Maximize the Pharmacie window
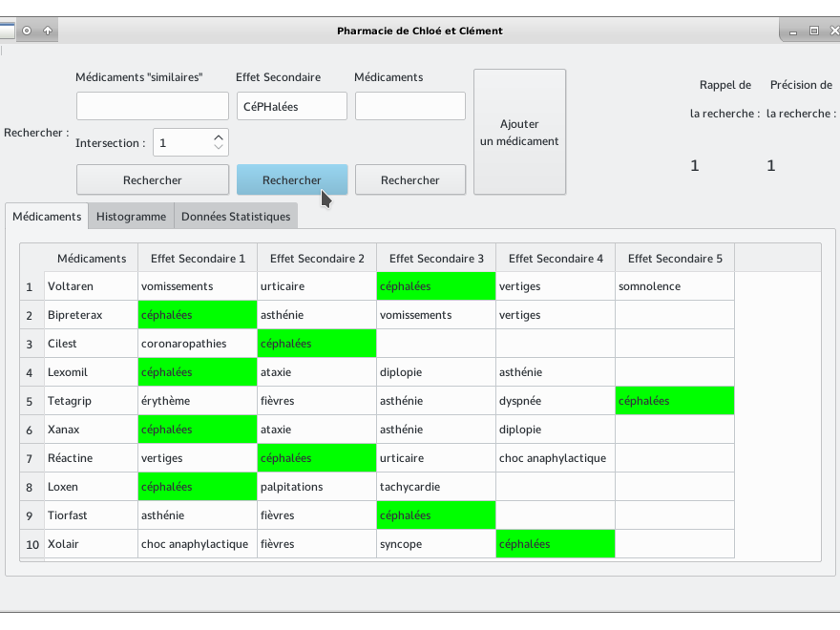840x630 pixels. coord(814,31)
